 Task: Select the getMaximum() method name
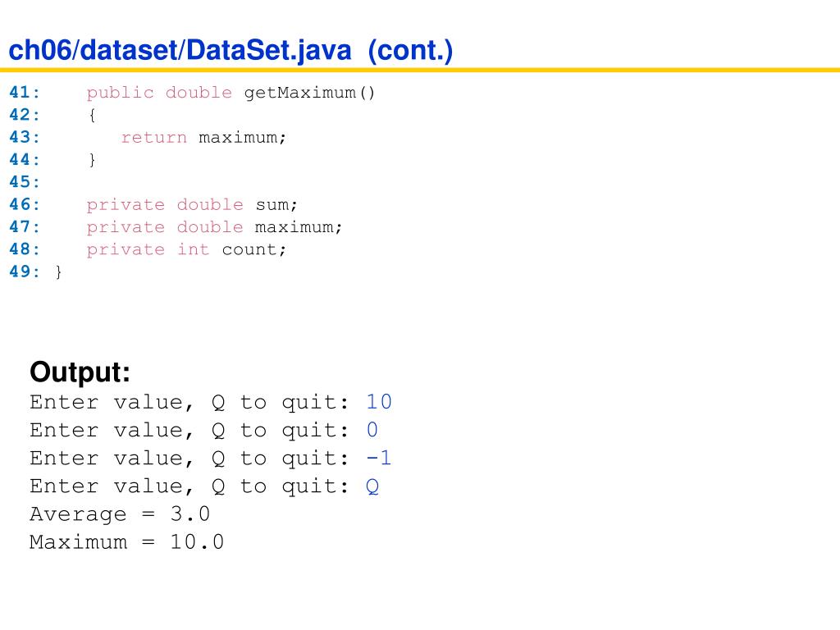click(309, 93)
